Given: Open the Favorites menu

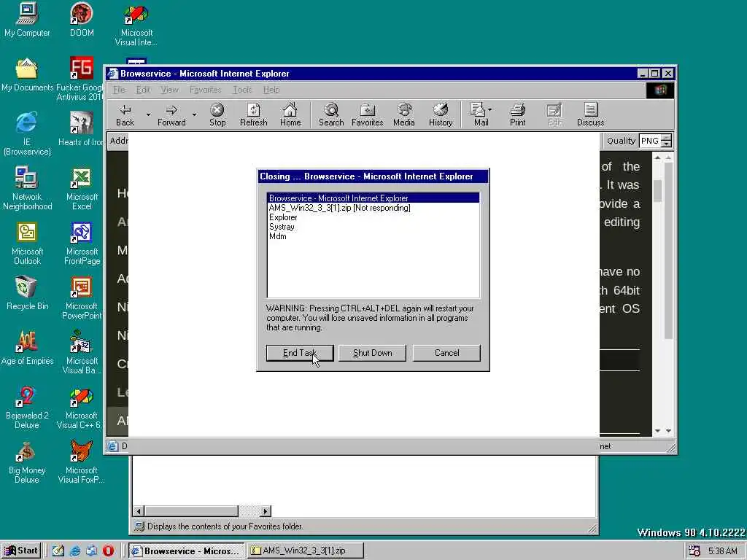Looking at the screenshot, I should pos(205,90).
